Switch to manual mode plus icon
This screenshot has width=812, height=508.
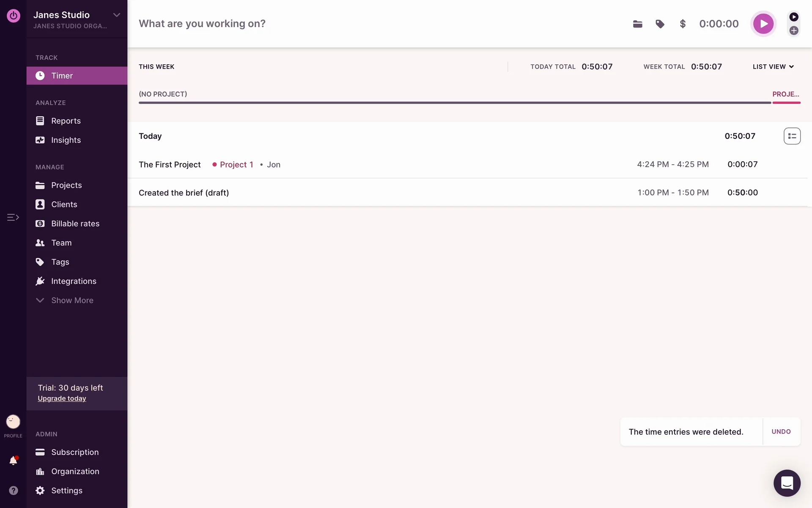pyautogui.click(x=794, y=30)
